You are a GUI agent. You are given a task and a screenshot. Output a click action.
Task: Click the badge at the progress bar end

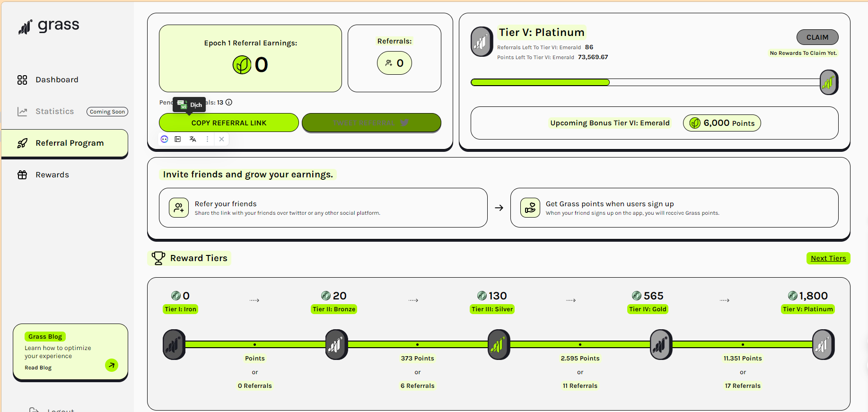pyautogui.click(x=829, y=82)
